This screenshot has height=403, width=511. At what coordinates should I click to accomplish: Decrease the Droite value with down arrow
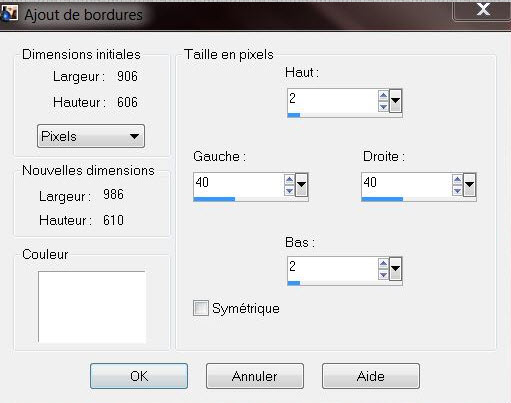457,191
